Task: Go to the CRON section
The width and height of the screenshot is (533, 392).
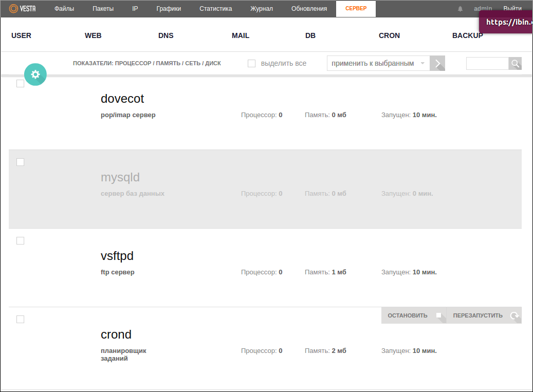Action: pyautogui.click(x=389, y=35)
